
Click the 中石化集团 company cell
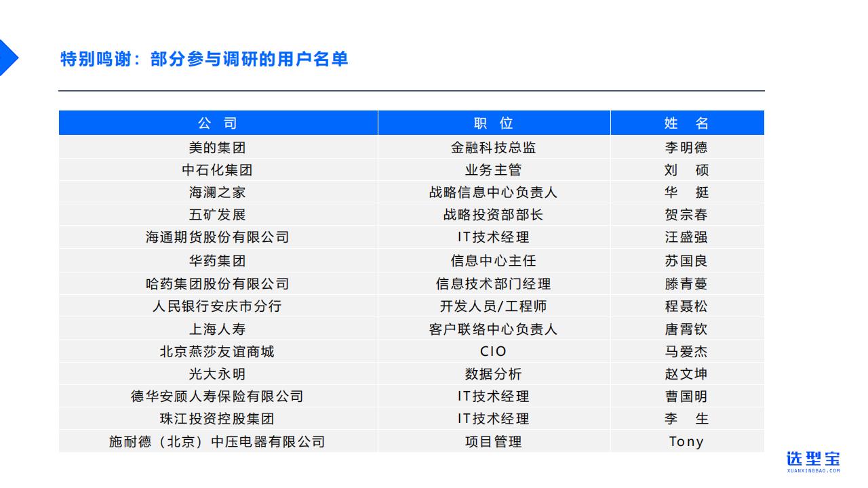coord(218,169)
